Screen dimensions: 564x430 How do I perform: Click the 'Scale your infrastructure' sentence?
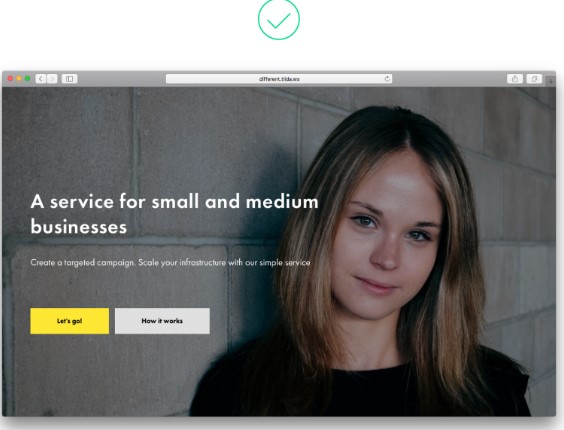[224, 263]
